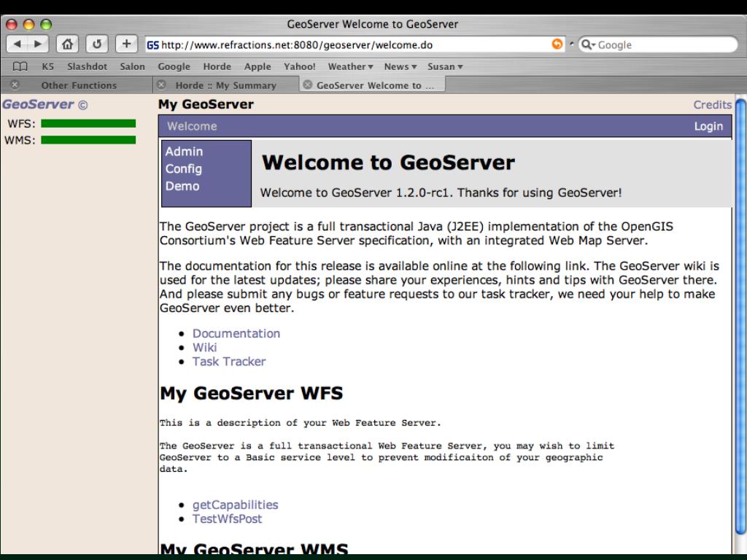
Task: Open the Wiki link
Action: (x=204, y=347)
